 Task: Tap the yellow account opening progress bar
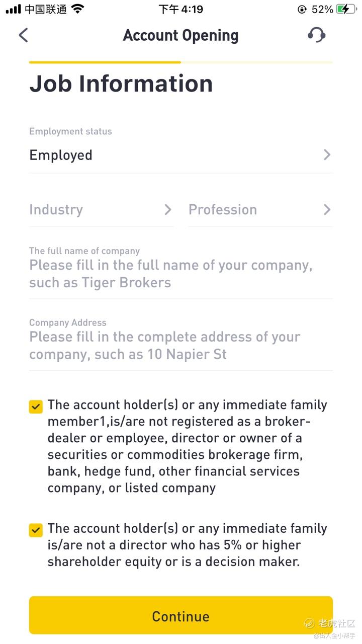coord(105,62)
